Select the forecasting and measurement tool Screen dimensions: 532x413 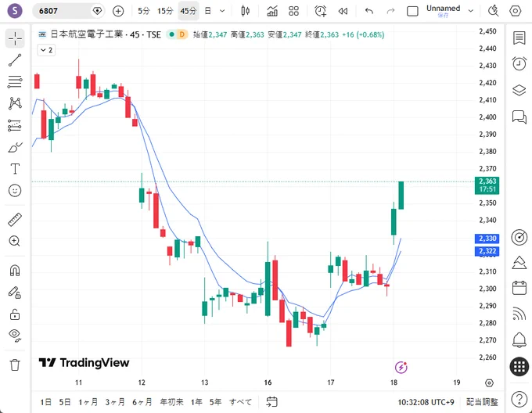click(15, 125)
